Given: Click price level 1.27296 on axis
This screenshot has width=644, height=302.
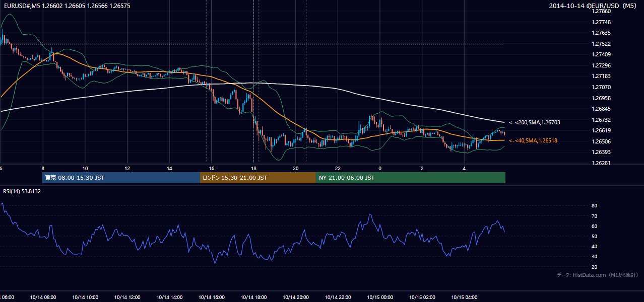Looking at the screenshot, I should coord(601,65).
